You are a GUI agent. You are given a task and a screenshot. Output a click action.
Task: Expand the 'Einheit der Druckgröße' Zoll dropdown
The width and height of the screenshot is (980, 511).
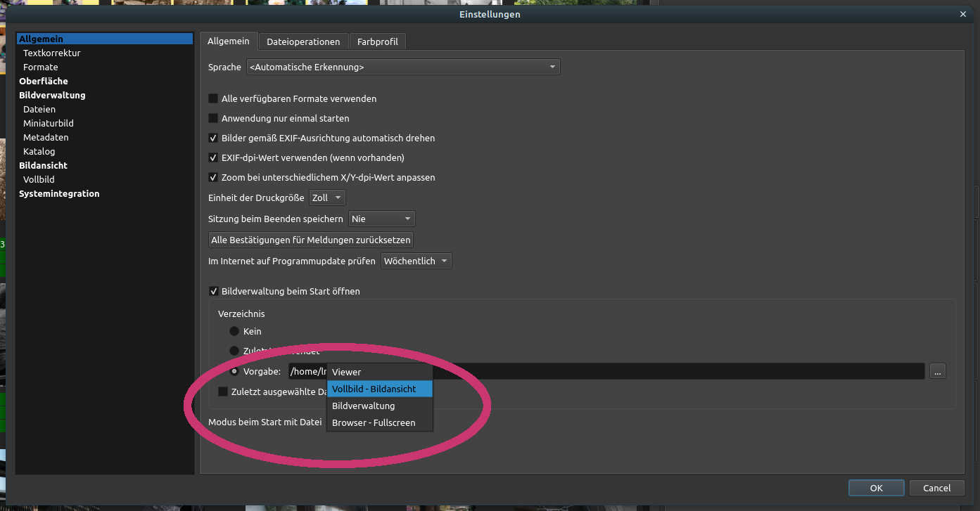click(x=328, y=198)
